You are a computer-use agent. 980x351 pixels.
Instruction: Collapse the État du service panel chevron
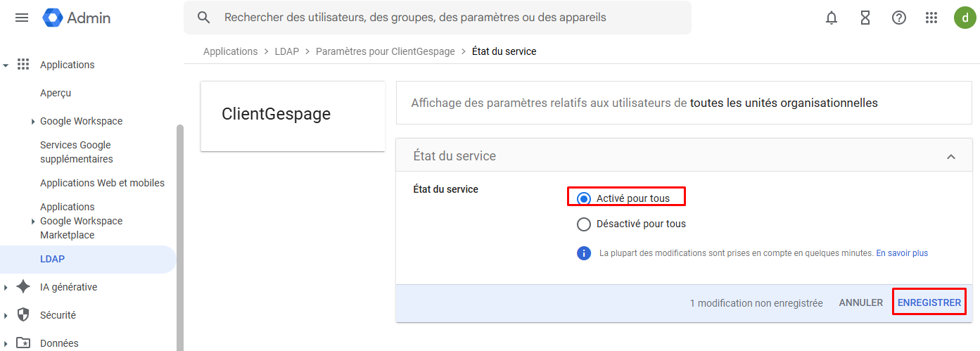tap(951, 156)
